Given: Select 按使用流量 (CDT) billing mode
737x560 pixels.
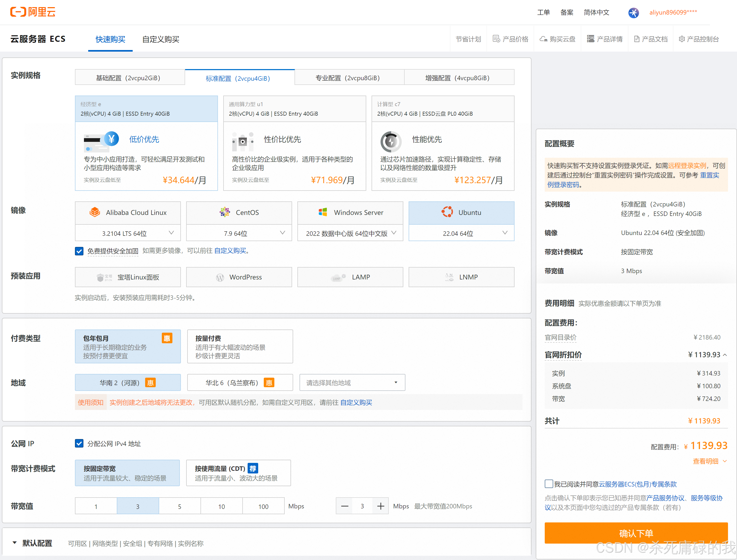Looking at the screenshot, I should (238, 473).
